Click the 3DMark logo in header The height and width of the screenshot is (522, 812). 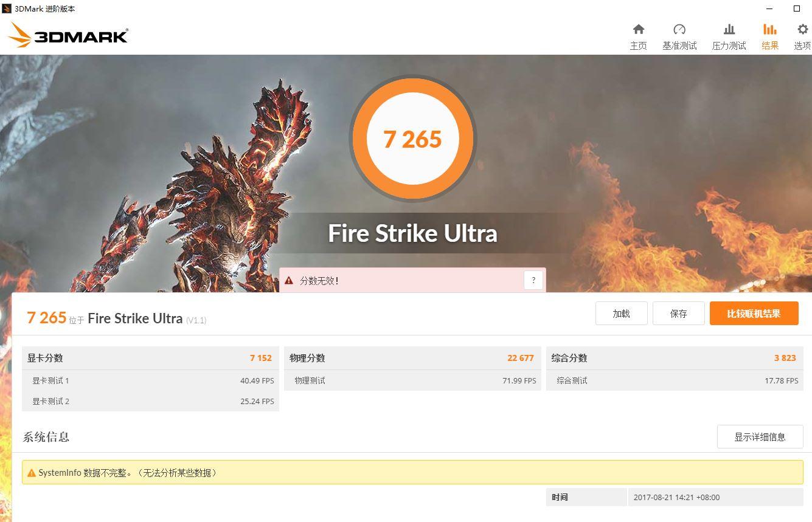68,35
